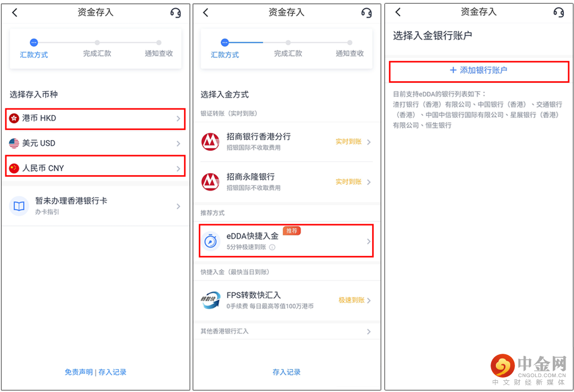This screenshot has width=574, height=392.
Task: Open chevron for 暂未办理香港银行卡
Action: [x=178, y=207]
